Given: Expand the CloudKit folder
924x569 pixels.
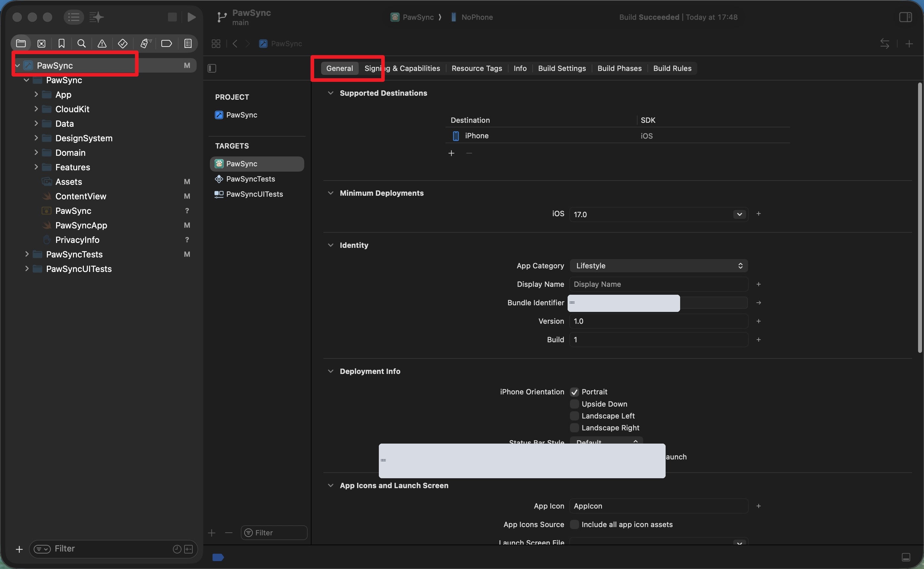Looking at the screenshot, I should (x=36, y=109).
